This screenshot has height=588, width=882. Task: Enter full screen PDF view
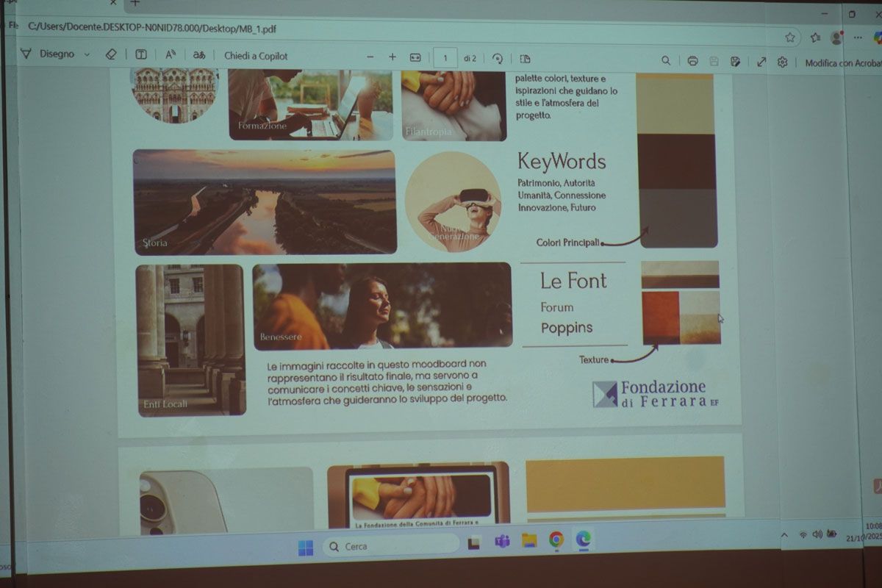[x=761, y=62]
